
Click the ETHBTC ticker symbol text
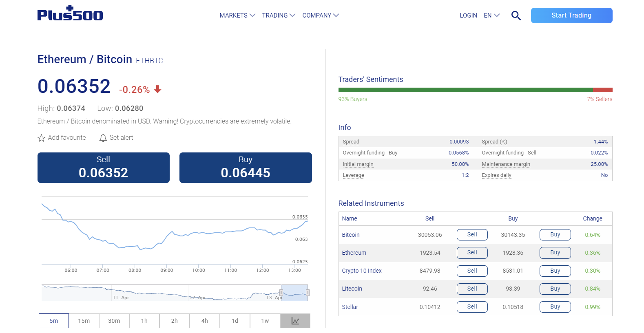pyautogui.click(x=149, y=61)
